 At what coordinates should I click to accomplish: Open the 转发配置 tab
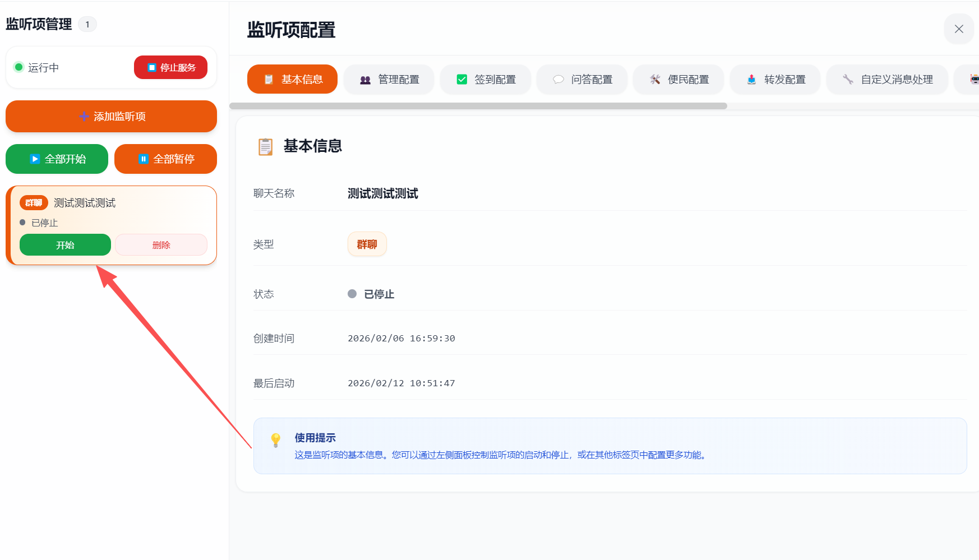775,79
